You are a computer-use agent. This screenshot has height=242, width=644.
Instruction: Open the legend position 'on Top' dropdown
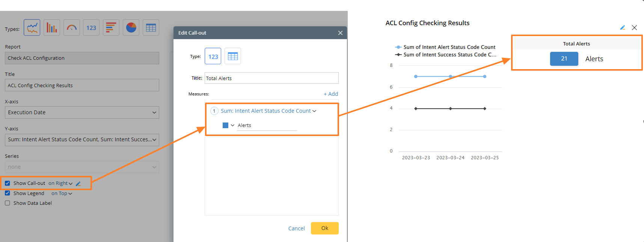[62, 194]
